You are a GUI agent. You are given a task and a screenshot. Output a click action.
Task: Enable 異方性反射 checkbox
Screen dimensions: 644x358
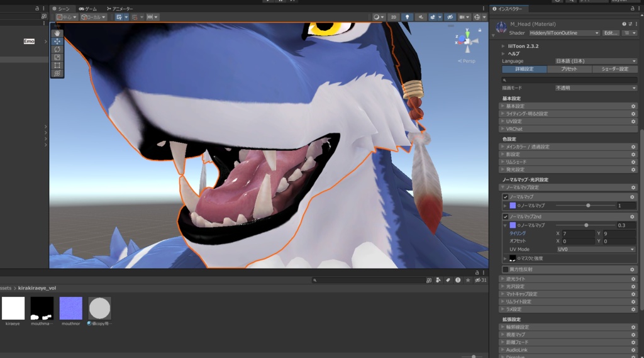point(506,270)
